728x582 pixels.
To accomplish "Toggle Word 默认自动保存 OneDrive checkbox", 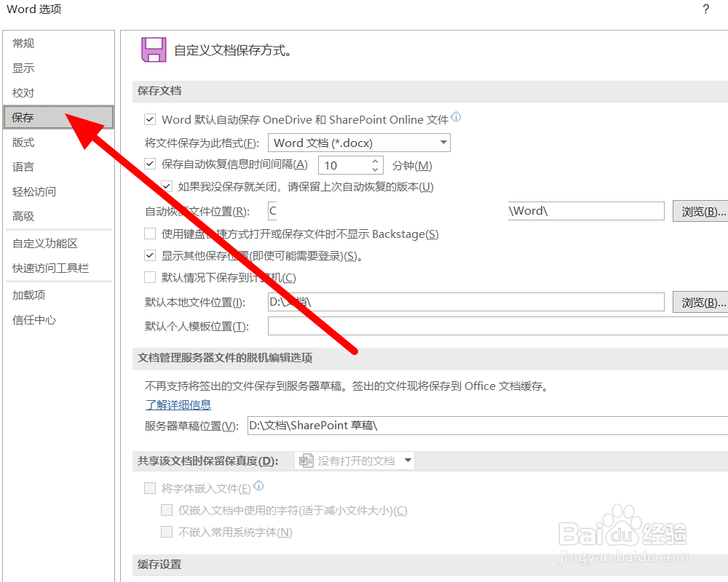I will pos(149,119).
